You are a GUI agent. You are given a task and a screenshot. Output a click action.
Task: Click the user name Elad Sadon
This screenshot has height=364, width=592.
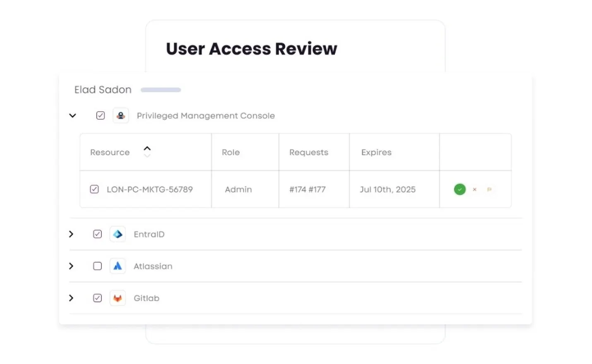pos(103,90)
